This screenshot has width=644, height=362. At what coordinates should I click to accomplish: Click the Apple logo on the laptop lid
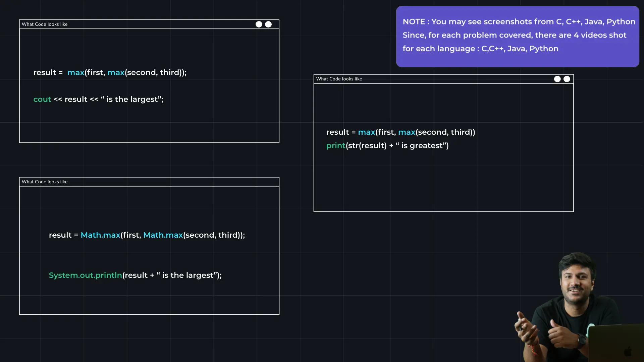click(x=628, y=351)
